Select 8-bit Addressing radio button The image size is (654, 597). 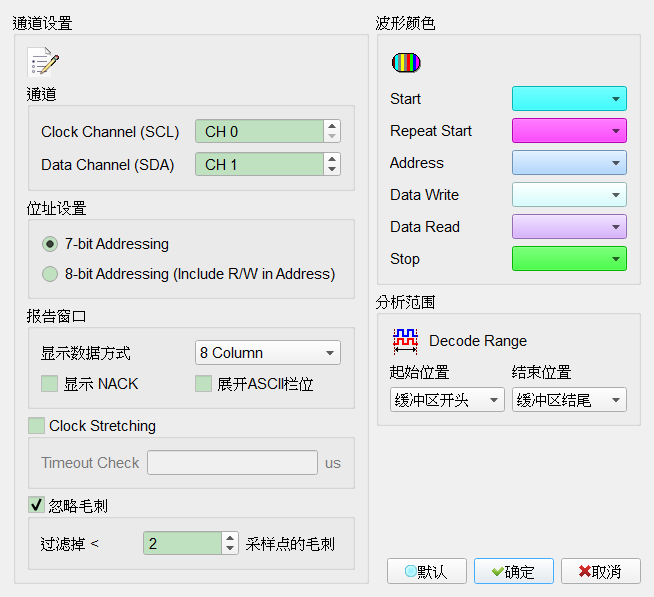tap(50, 274)
